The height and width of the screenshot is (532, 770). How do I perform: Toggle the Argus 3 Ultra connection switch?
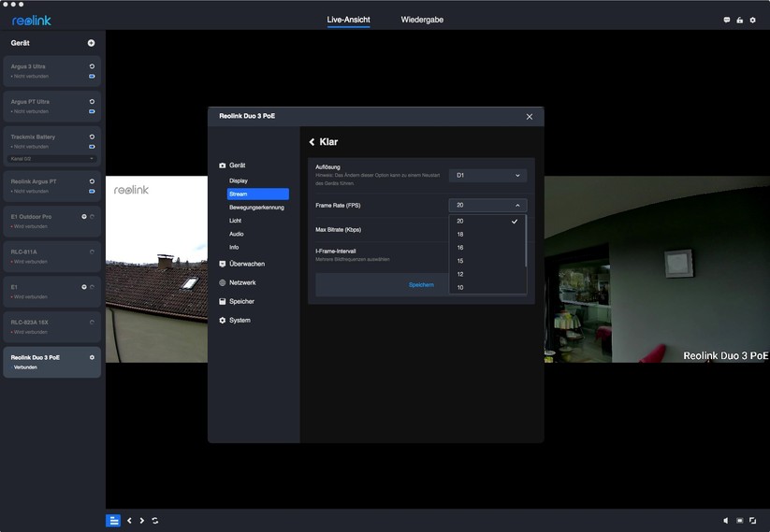[x=92, y=77]
